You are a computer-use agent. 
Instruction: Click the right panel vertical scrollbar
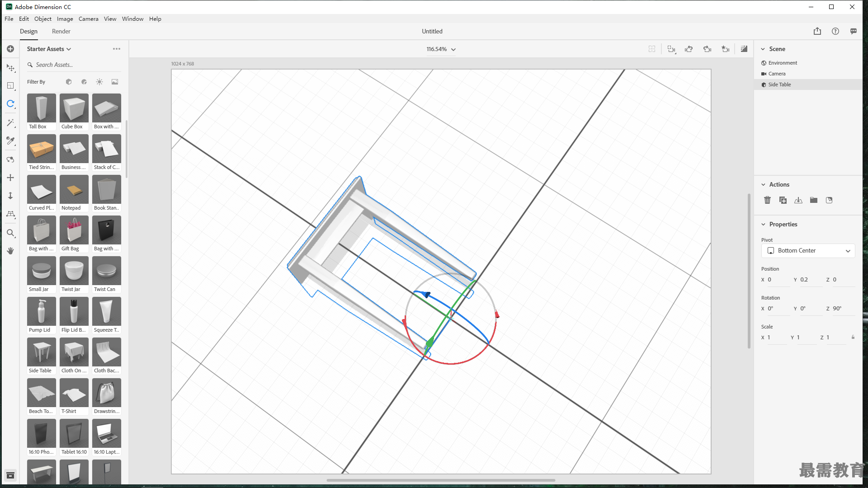click(x=749, y=271)
